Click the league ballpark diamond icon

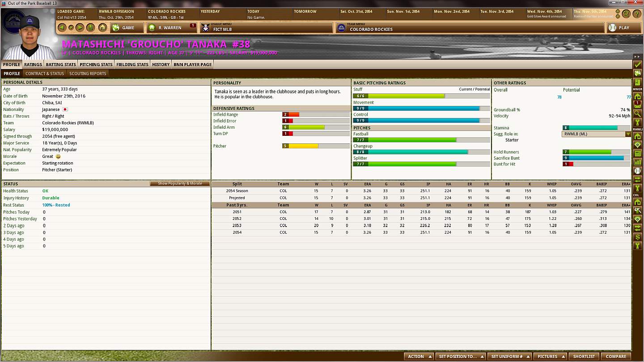pyautogui.click(x=638, y=145)
